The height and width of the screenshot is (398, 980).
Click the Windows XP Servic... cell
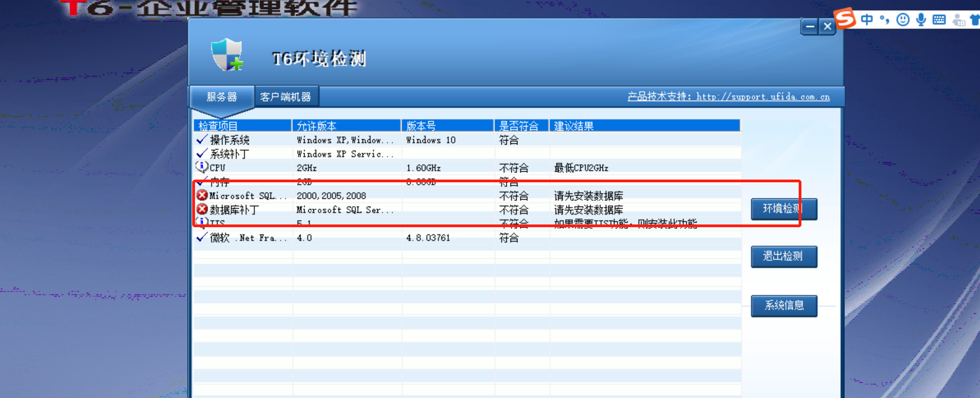[x=345, y=154]
